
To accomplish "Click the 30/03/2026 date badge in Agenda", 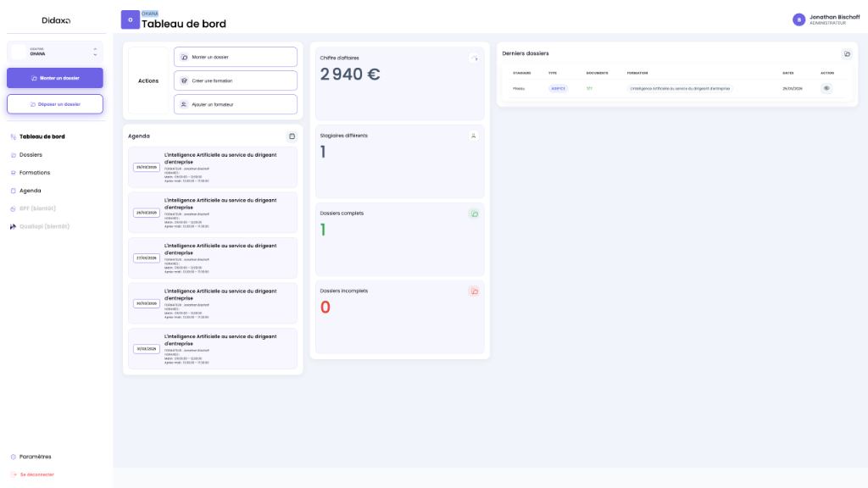I will click(147, 304).
